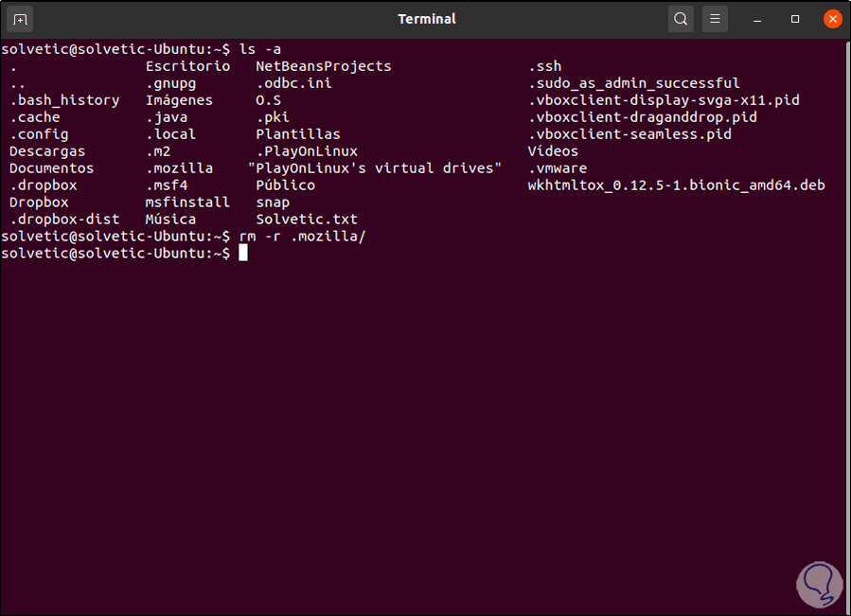Click the Solvetic.txt file name
This screenshot has height=616, width=851.
307,220
